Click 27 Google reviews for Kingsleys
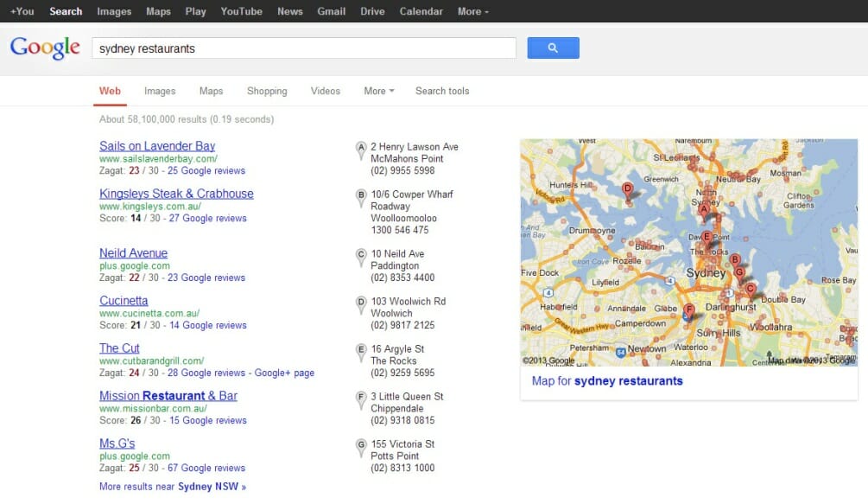This screenshot has height=504, width=868. point(207,218)
